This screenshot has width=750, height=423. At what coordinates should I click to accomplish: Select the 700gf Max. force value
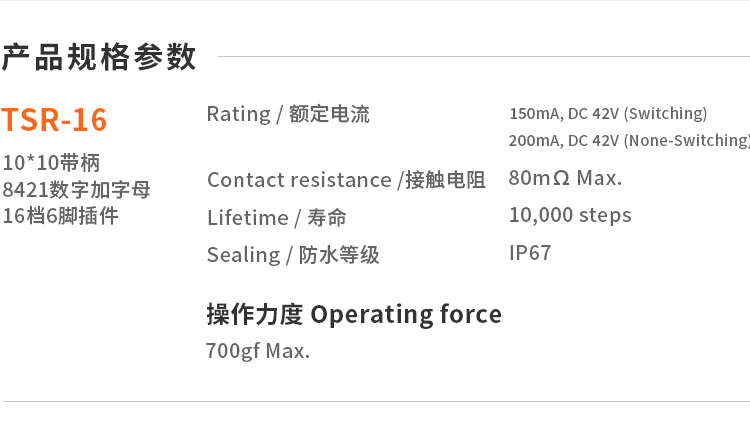258,351
